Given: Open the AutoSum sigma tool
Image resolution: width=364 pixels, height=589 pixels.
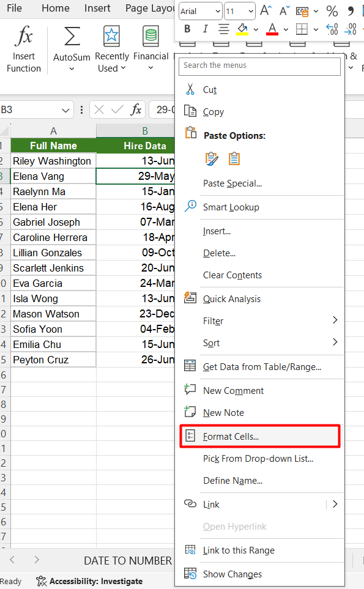Looking at the screenshot, I should click(72, 37).
